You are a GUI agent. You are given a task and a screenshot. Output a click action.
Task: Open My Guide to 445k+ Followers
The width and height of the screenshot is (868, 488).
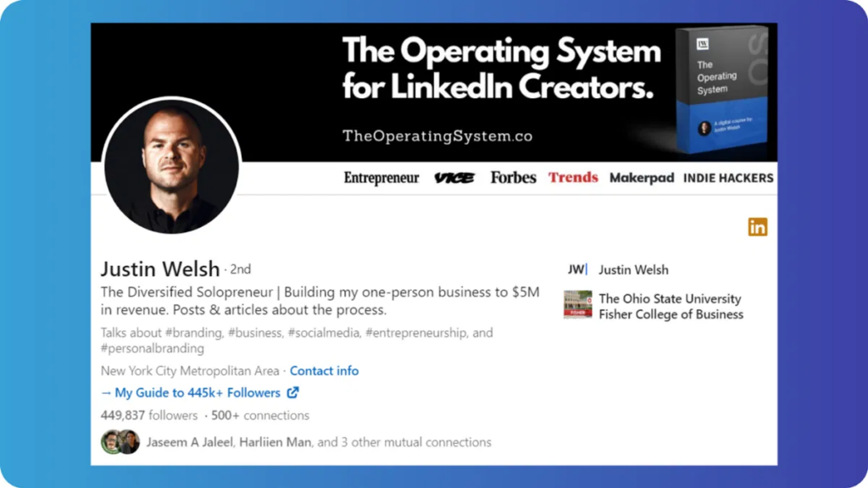pos(197,392)
